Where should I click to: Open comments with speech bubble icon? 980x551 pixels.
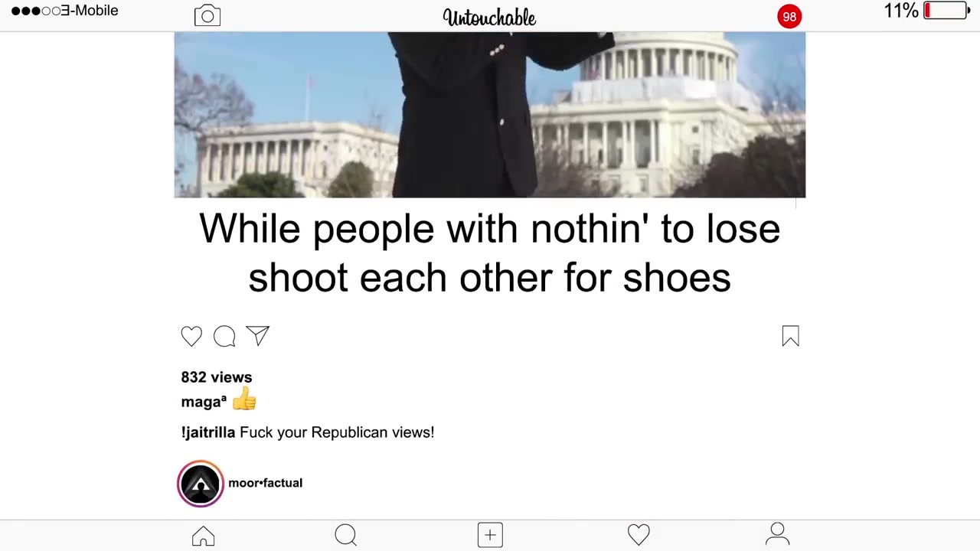click(x=224, y=336)
